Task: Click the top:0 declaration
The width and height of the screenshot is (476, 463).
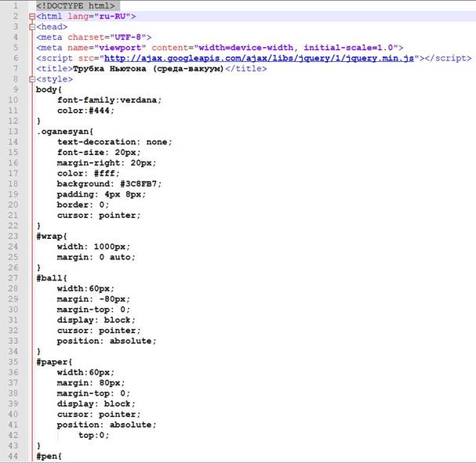Action: point(93,436)
